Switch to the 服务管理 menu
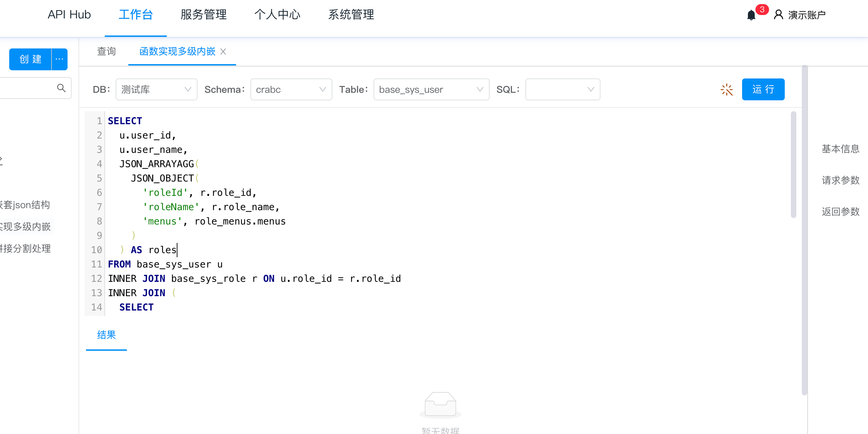Viewport: 868px width, 434px height. pyautogui.click(x=203, y=15)
